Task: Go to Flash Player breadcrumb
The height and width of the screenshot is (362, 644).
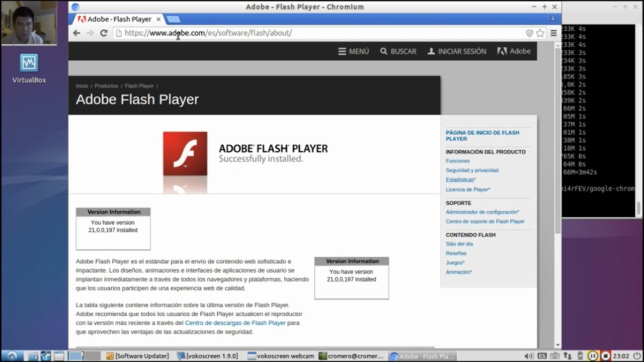Action: pos(139,86)
